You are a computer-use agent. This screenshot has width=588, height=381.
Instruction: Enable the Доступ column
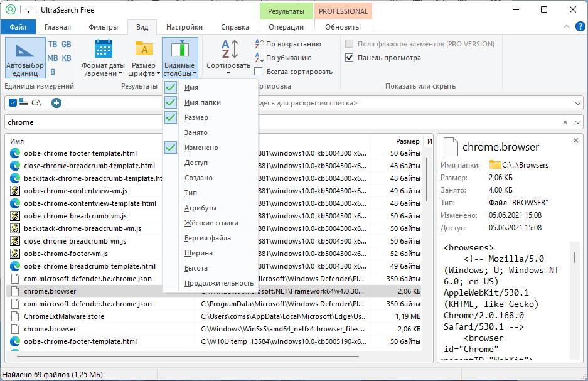click(210, 163)
